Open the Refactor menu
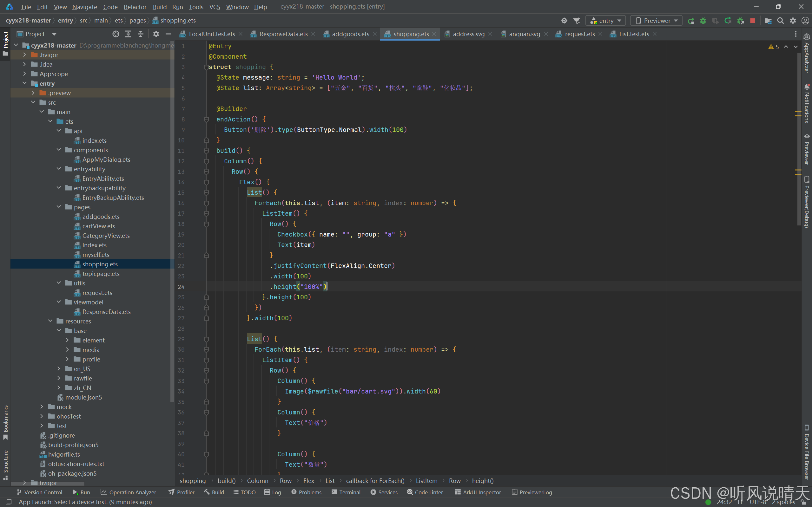The image size is (812, 507). [135, 7]
